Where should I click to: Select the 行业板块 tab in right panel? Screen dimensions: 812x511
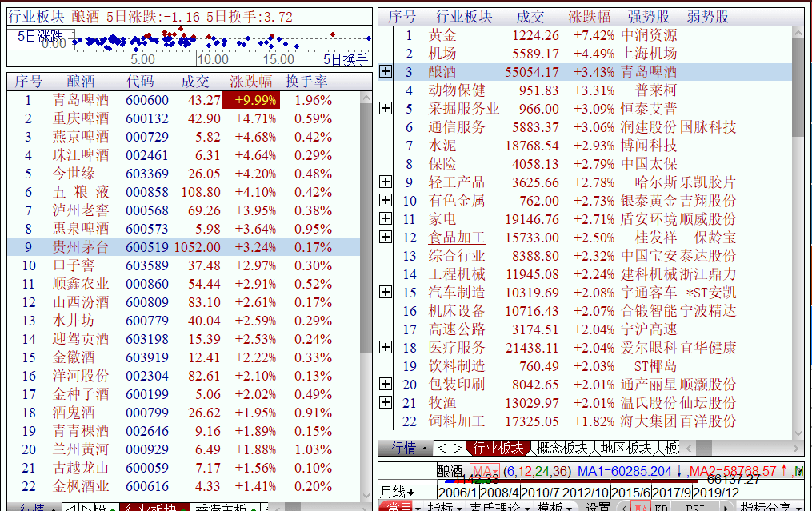pos(498,448)
